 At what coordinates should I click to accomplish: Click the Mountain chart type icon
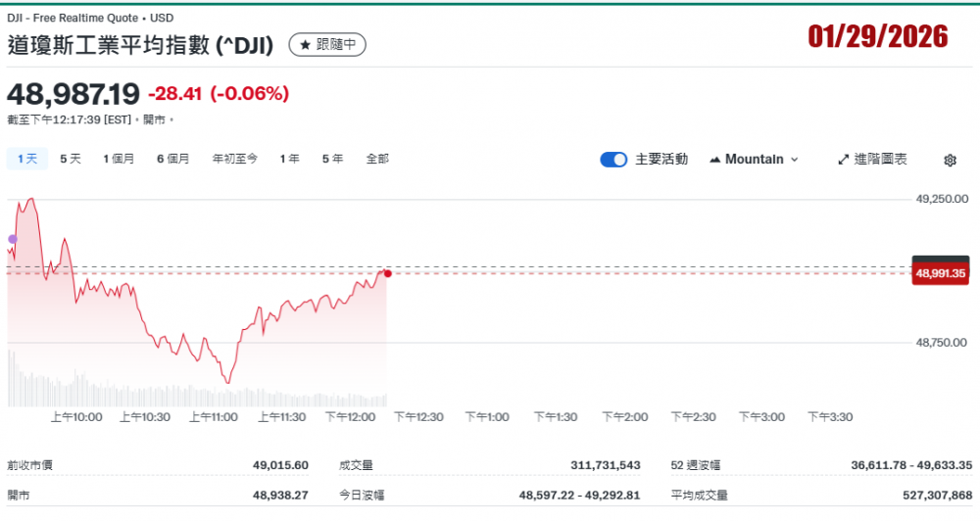(x=714, y=160)
